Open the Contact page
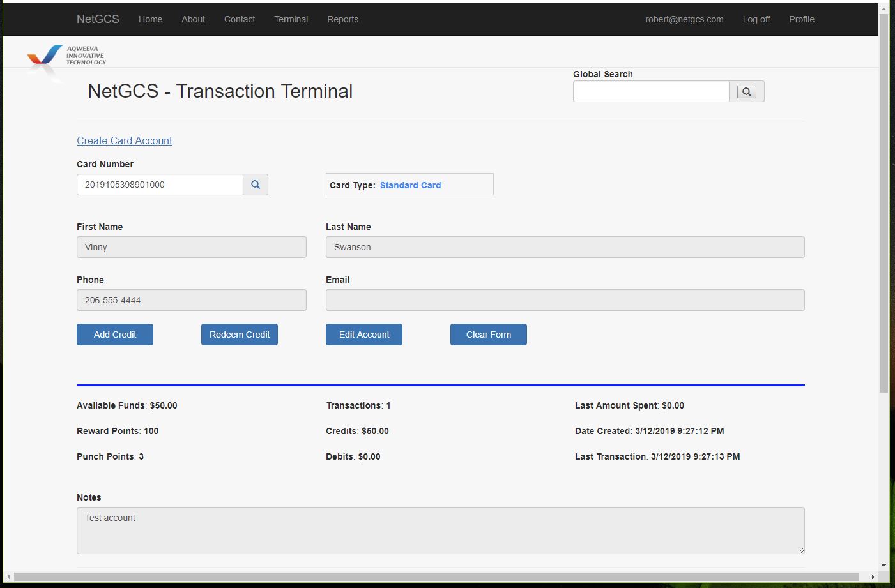 pyautogui.click(x=240, y=19)
